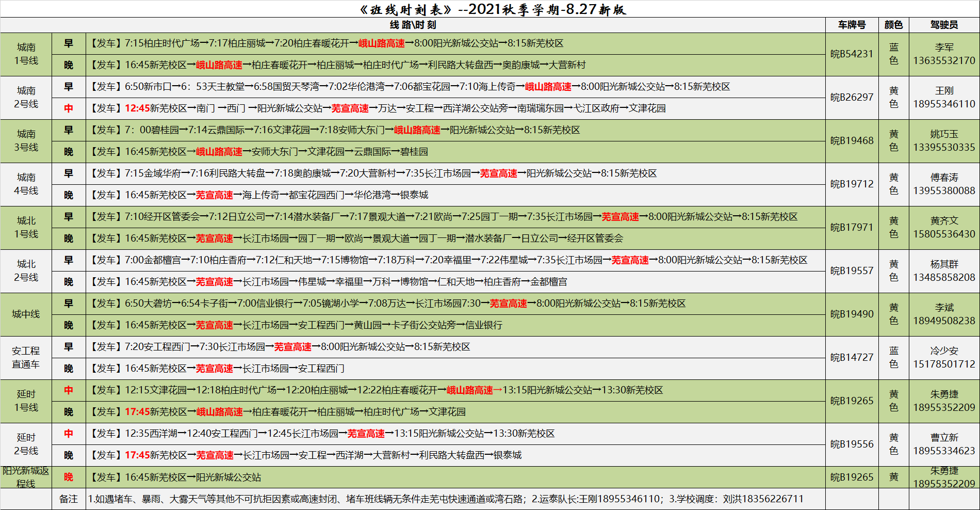Select driver cell 傅春涛 13955380088
Screen dimensions: 980x510
coord(944,184)
